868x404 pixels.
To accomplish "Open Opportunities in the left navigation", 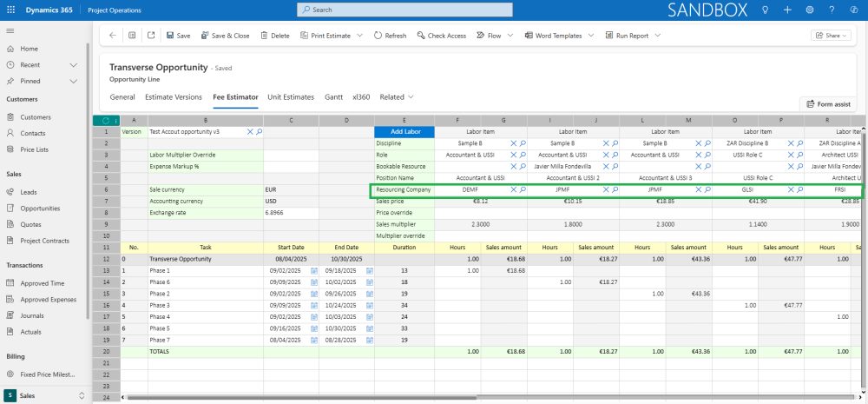I will pyautogui.click(x=41, y=208).
